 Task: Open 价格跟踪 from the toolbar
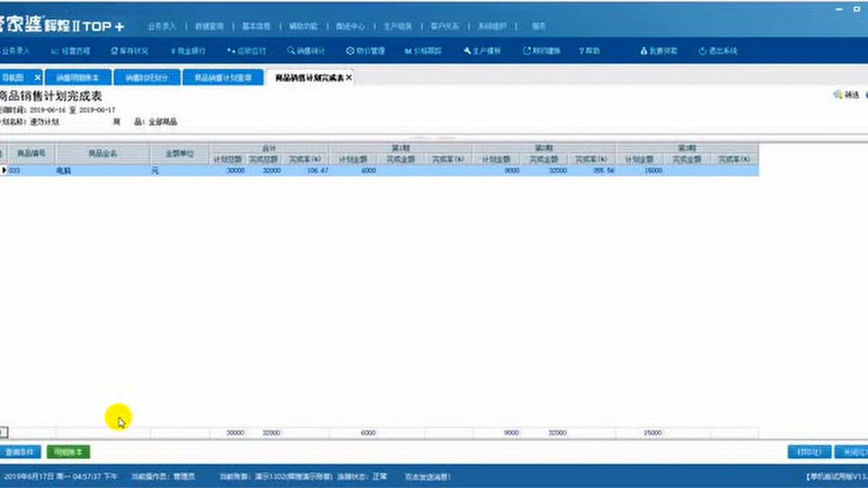pyautogui.click(x=424, y=51)
